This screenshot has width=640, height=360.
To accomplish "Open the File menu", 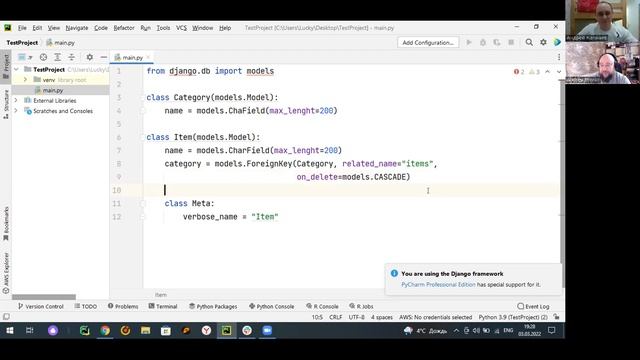I will (22, 28).
